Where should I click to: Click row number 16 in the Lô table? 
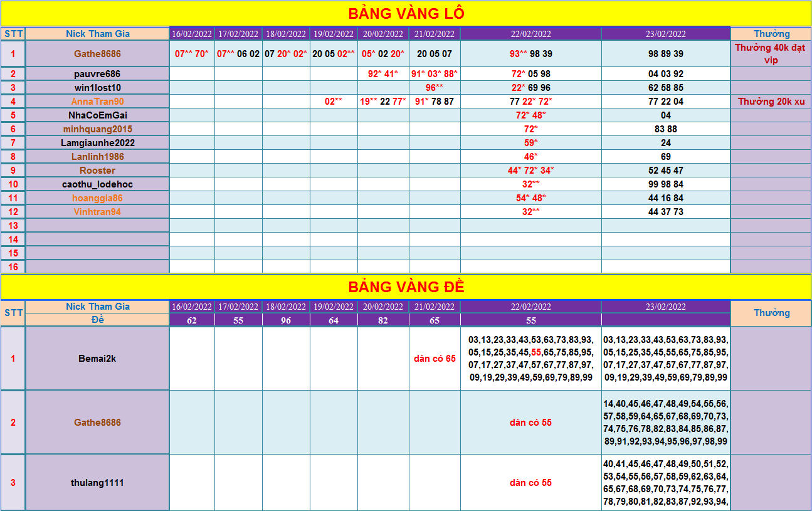(13, 267)
